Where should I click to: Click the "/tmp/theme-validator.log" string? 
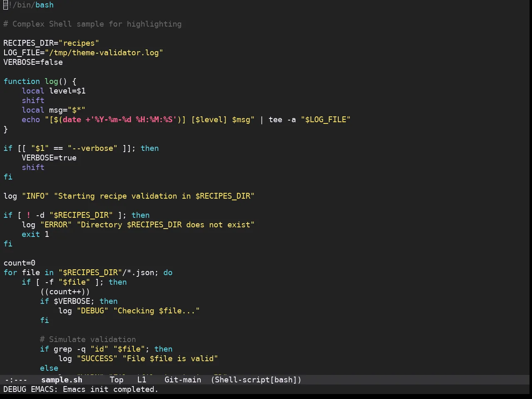(x=104, y=53)
